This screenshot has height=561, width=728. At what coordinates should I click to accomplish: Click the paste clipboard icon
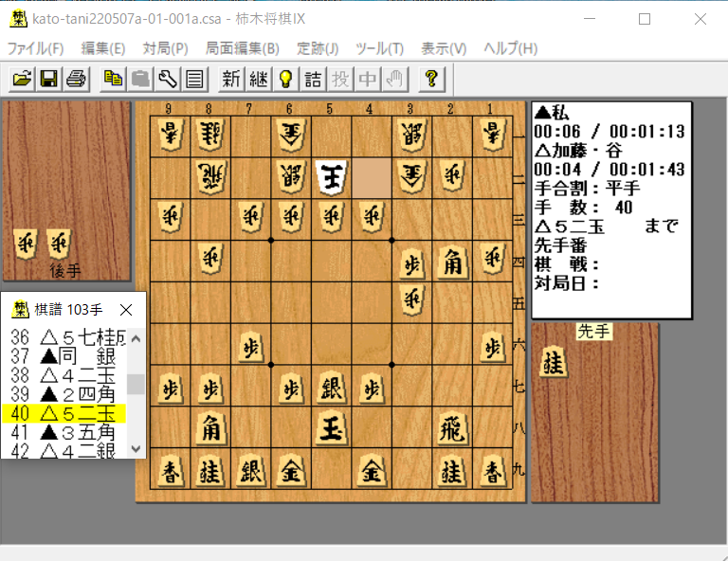pyautogui.click(x=140, y=79)
